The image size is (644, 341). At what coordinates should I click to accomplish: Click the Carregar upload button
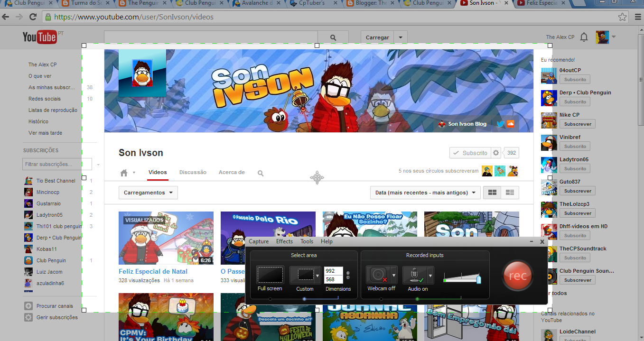click(378, 37)
